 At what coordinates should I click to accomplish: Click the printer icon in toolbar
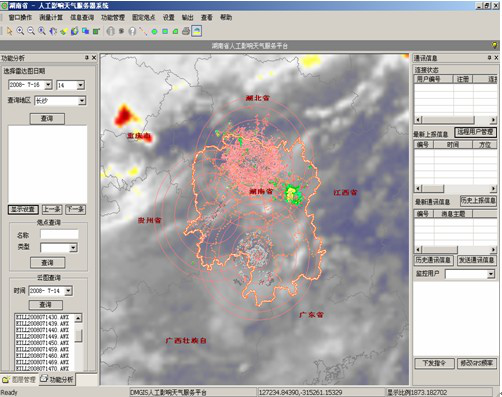[x=186, y=31]
